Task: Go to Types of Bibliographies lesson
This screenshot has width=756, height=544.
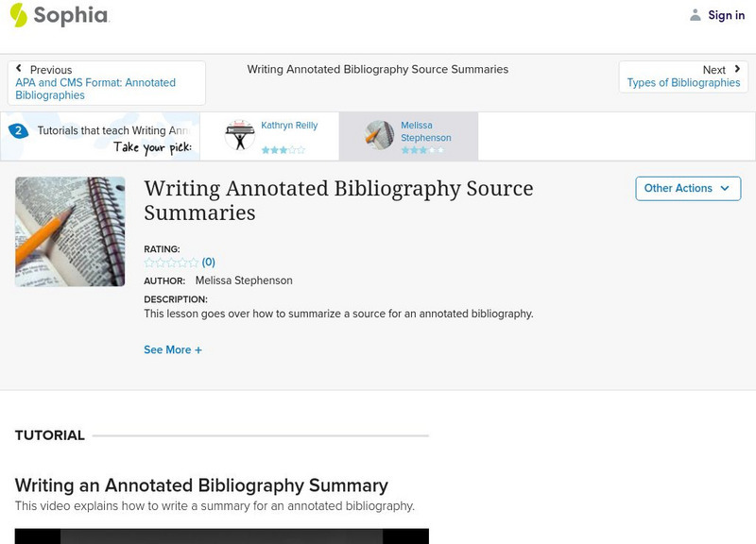Action: (683, 83)
